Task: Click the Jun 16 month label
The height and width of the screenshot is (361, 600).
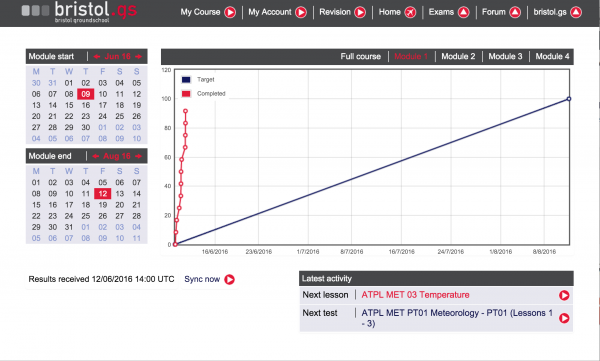Action: 117,56
